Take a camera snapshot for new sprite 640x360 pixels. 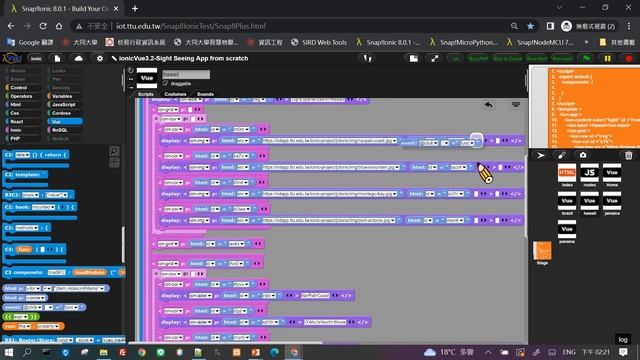582,155
